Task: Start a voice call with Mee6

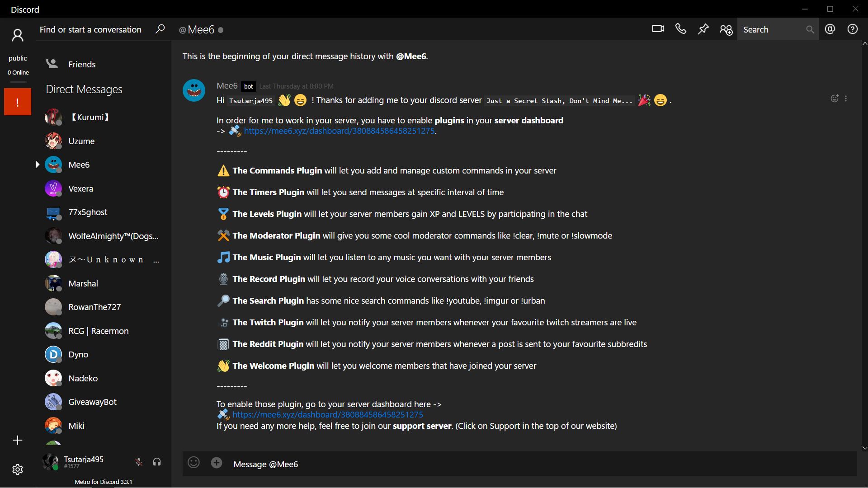Action: tap(680, 29)
